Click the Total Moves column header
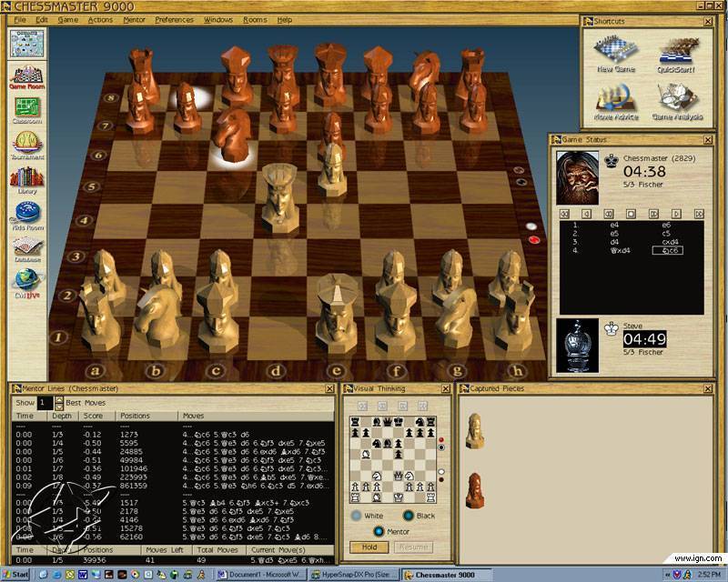 coord(217,550)
